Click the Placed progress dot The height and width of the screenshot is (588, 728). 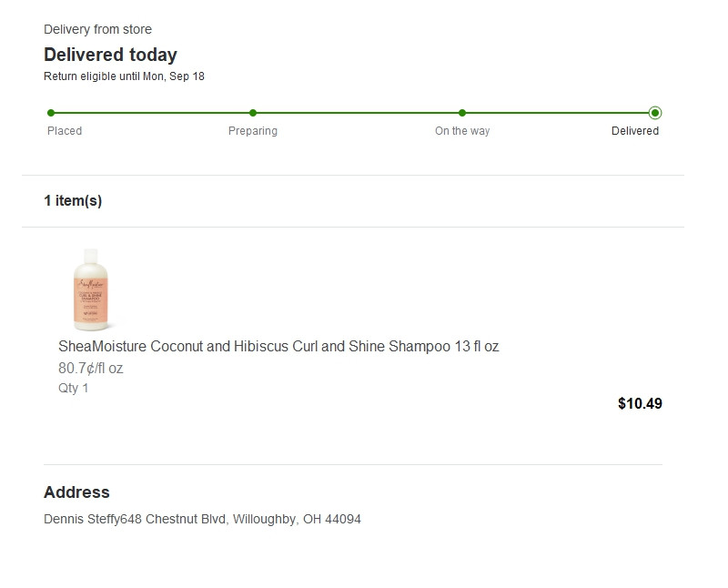click(51, 113)
